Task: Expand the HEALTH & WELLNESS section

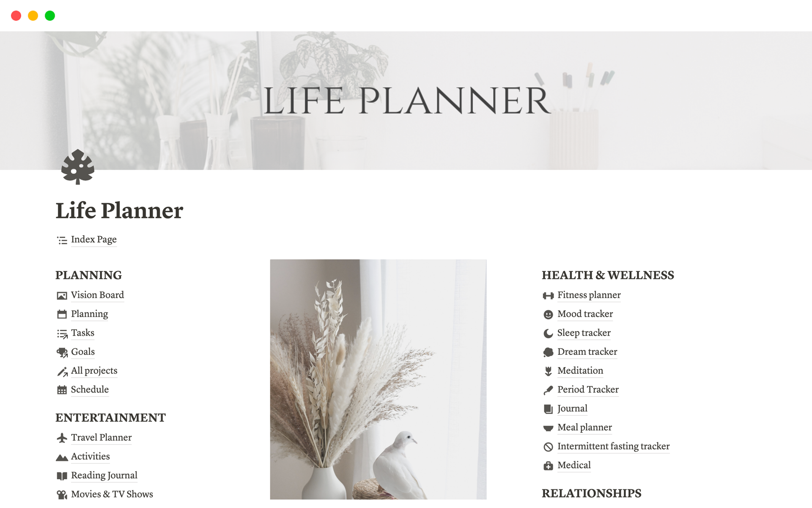Action: pos(609,275)
